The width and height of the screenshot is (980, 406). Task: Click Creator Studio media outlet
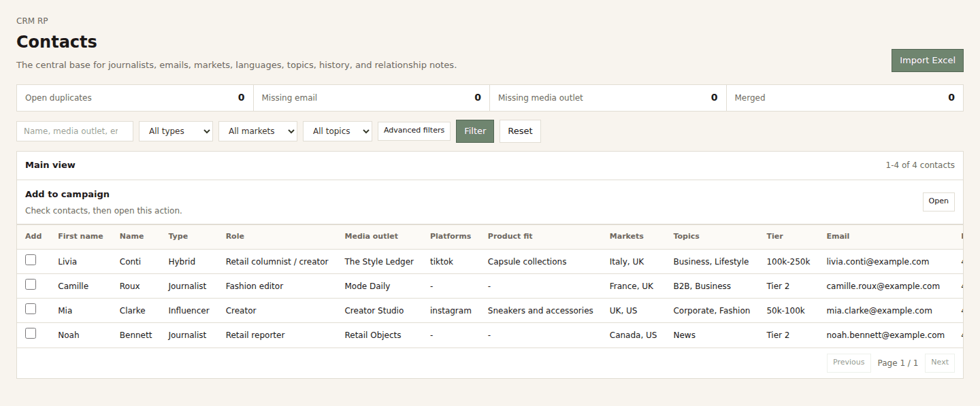click(374, 311)
